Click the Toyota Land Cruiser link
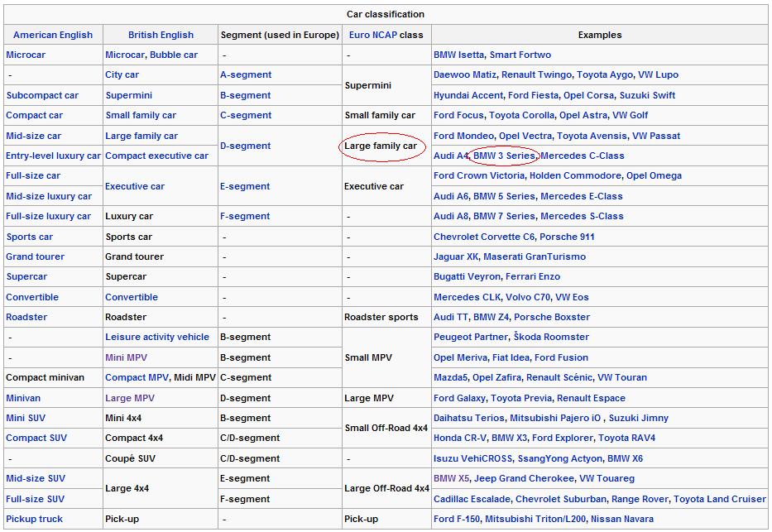 [720, 499]
